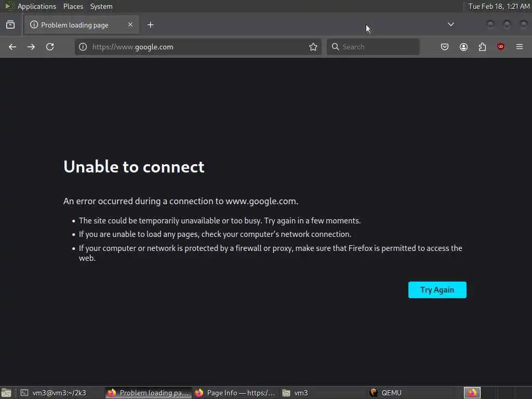Focus the address bar URL field

coord(199,47)
